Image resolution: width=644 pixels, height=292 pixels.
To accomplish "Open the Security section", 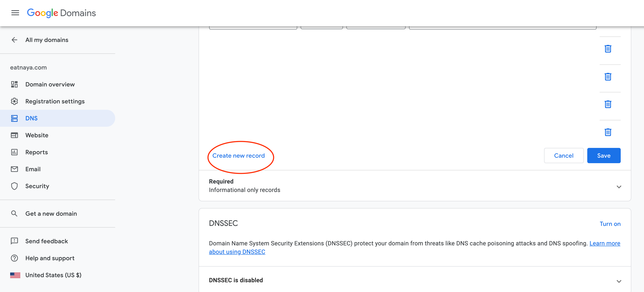I will pos(37,186).
